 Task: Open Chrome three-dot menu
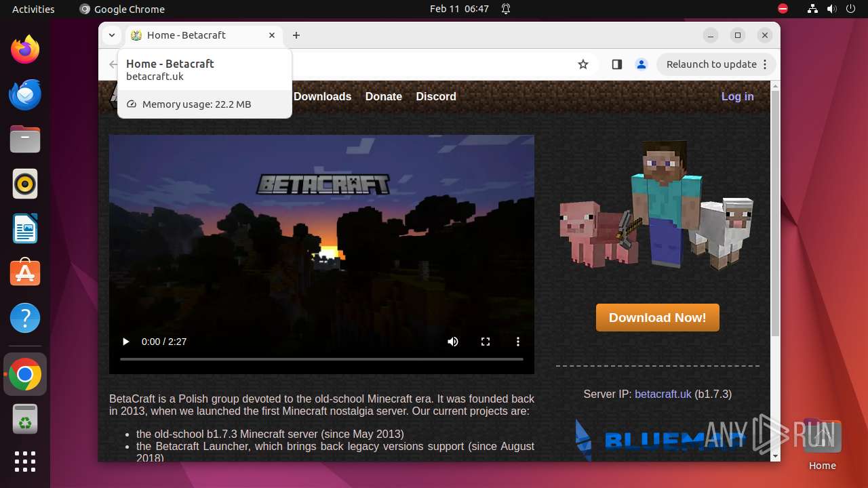coord(765,64)
